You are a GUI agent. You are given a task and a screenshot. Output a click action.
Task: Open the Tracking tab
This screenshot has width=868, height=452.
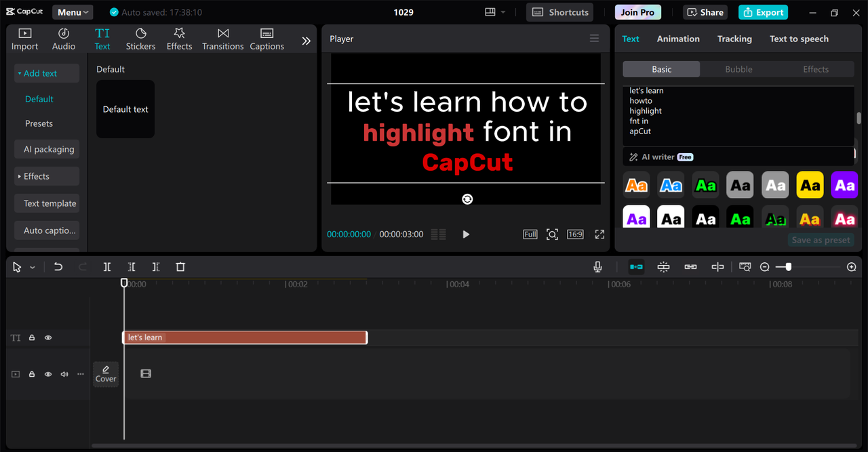[x=734, y=39]
